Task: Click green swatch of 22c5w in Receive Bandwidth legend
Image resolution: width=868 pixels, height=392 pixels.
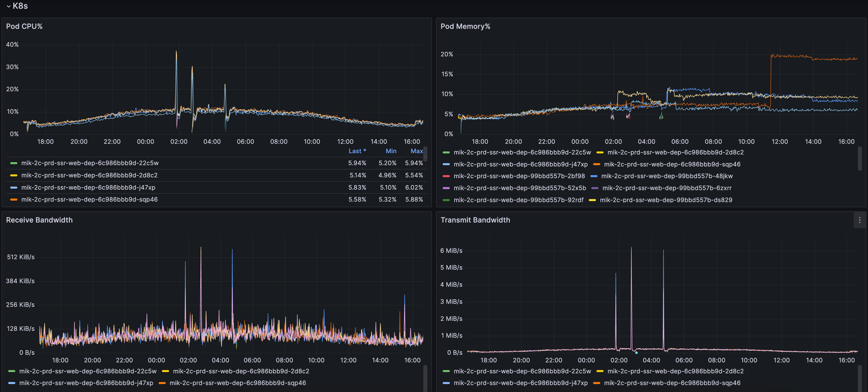Action: click(x=12, y=371)
